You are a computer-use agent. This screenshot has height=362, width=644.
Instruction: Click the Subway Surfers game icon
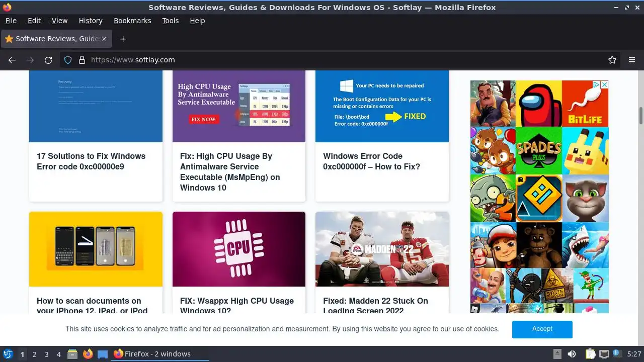[x=493, y=245]
